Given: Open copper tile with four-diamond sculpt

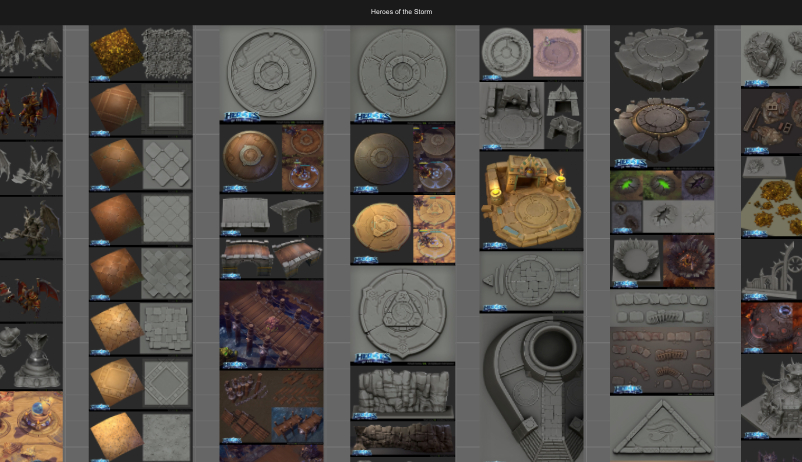Looking at the screenshot, I should (x=141, y=164).
